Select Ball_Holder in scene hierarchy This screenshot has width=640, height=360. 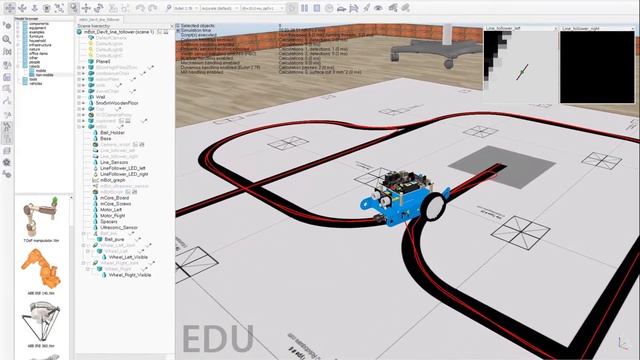(112, 133)
